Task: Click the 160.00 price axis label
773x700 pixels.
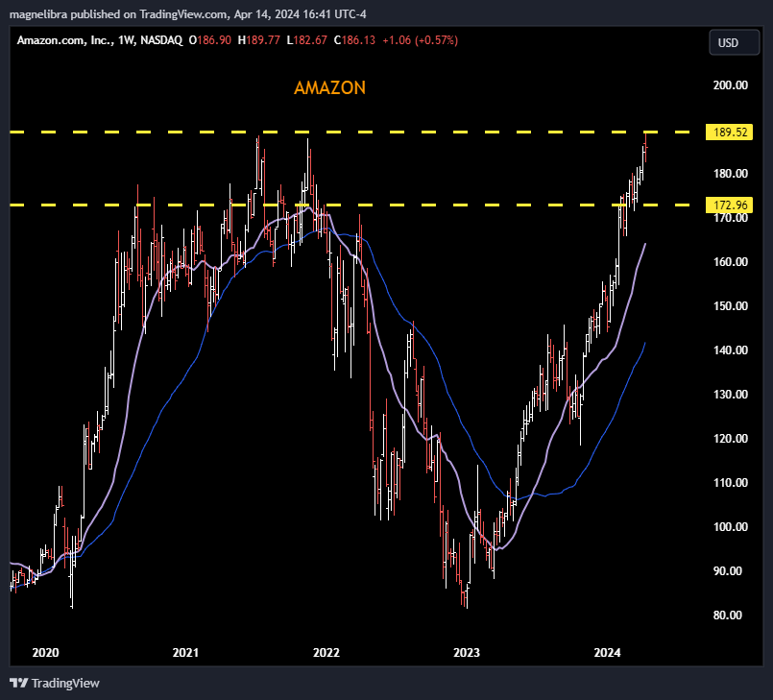Action: (x=730, y=262)
